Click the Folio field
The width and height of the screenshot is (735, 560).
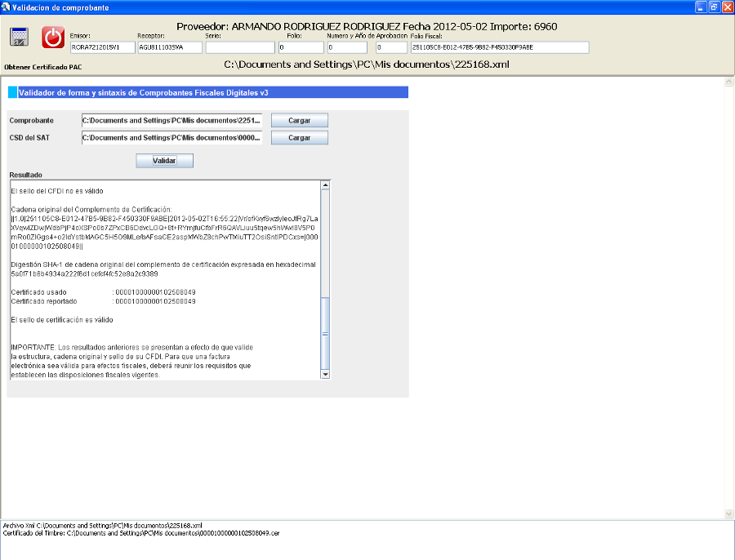pos(300,47)
